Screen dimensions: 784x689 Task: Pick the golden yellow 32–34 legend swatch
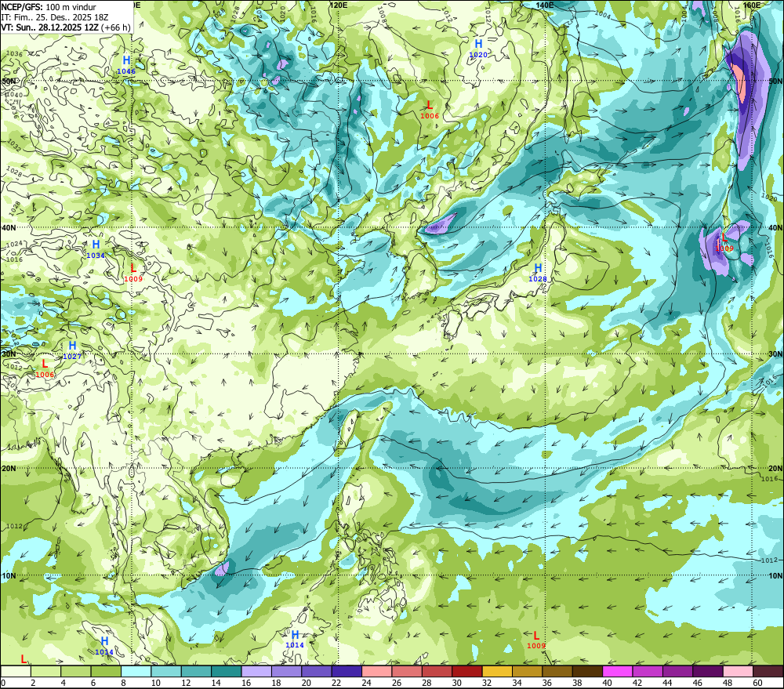[497, 672]
